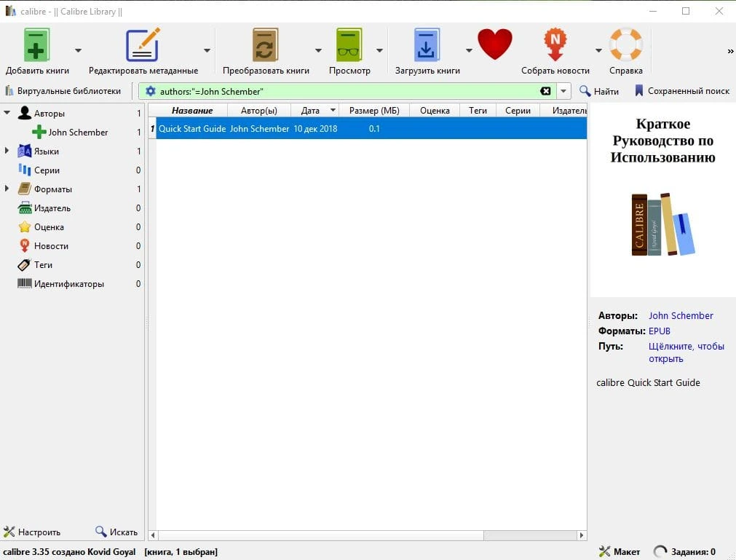This screenshot has height=560, width=736.
Task: Click the Add books green plus icon
Action: (x=36, y=45)
